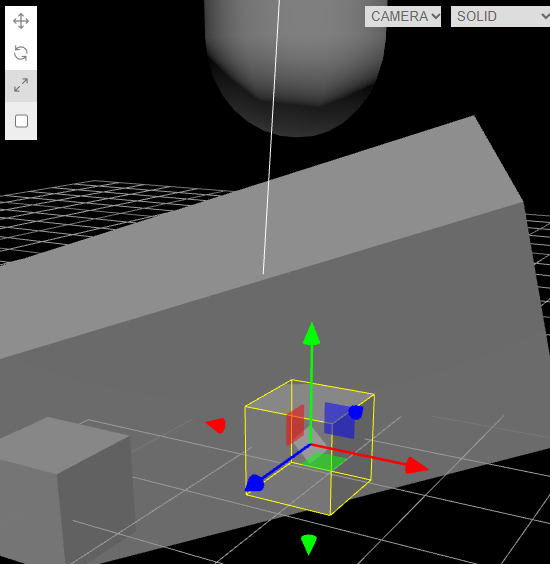Select the scale tool
The height and width of the screenshot is (564, 550).
tap(21, 85)
